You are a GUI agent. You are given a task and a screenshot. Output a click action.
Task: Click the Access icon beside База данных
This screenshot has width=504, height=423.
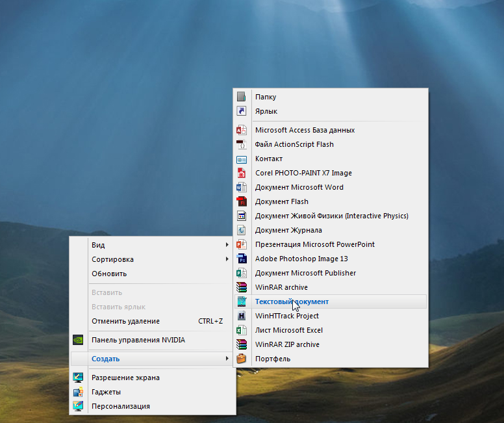pyautogui.click(x=242, y=130)
